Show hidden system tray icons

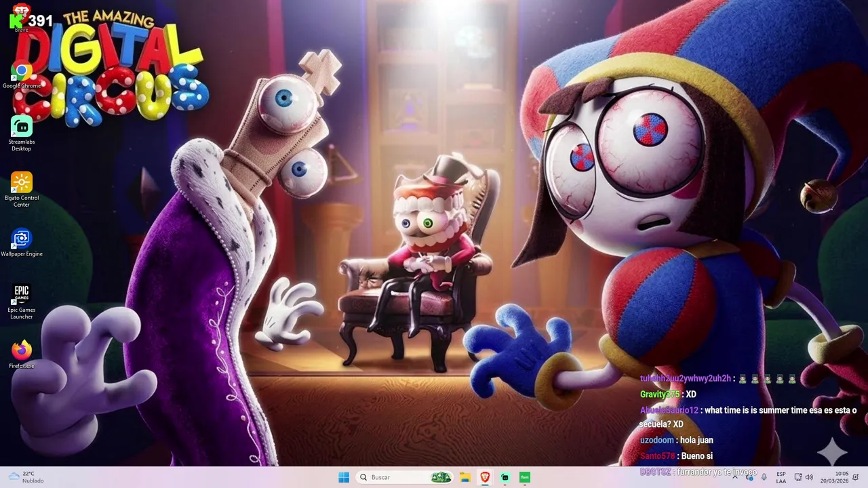tap(735, 477)
